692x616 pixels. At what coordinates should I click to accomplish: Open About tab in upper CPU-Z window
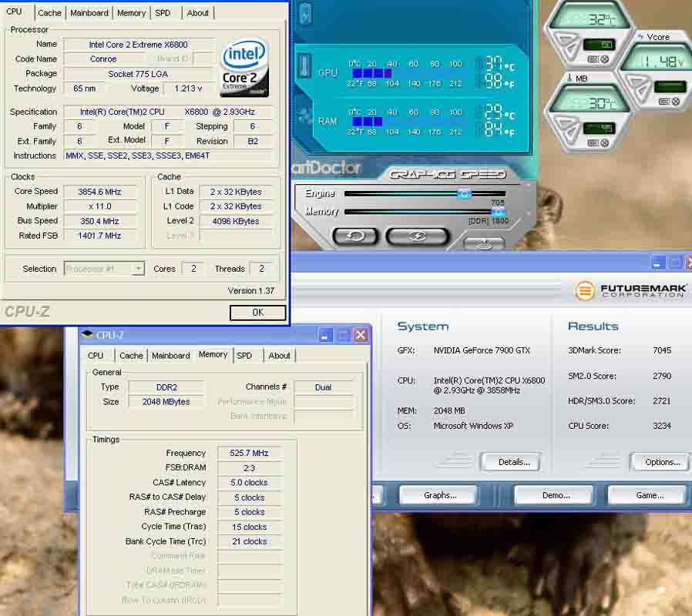click(198, 13)
